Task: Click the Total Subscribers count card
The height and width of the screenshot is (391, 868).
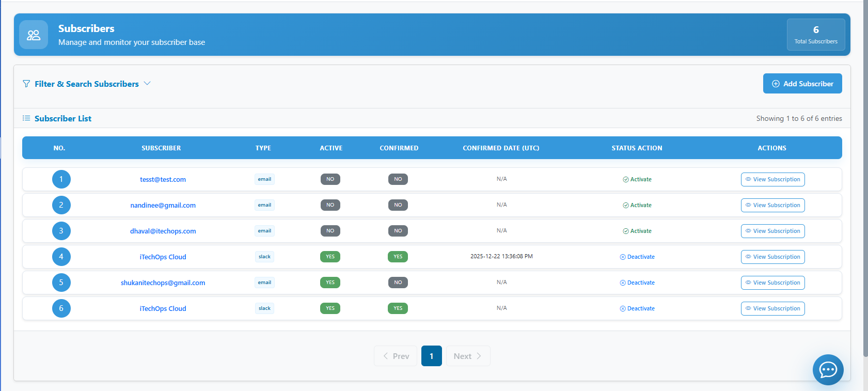Action: click(815, 35)
